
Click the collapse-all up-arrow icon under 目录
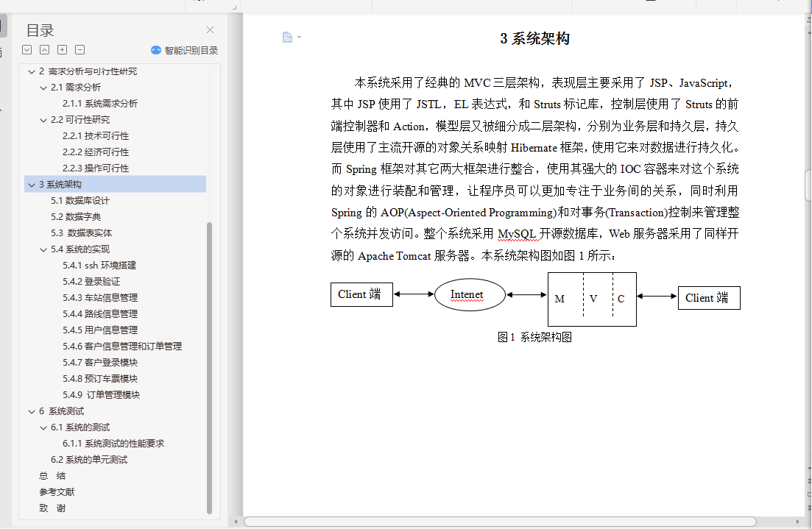pos(45,50)
